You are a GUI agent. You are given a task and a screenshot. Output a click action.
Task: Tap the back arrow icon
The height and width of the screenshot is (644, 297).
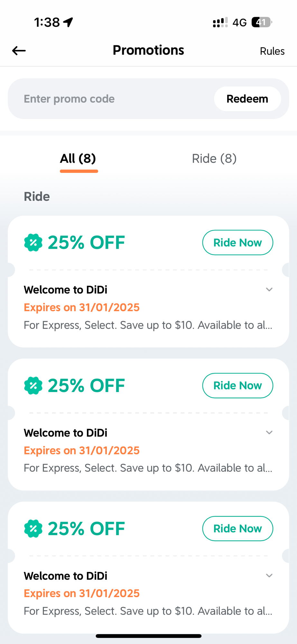[x=19, y=51]
